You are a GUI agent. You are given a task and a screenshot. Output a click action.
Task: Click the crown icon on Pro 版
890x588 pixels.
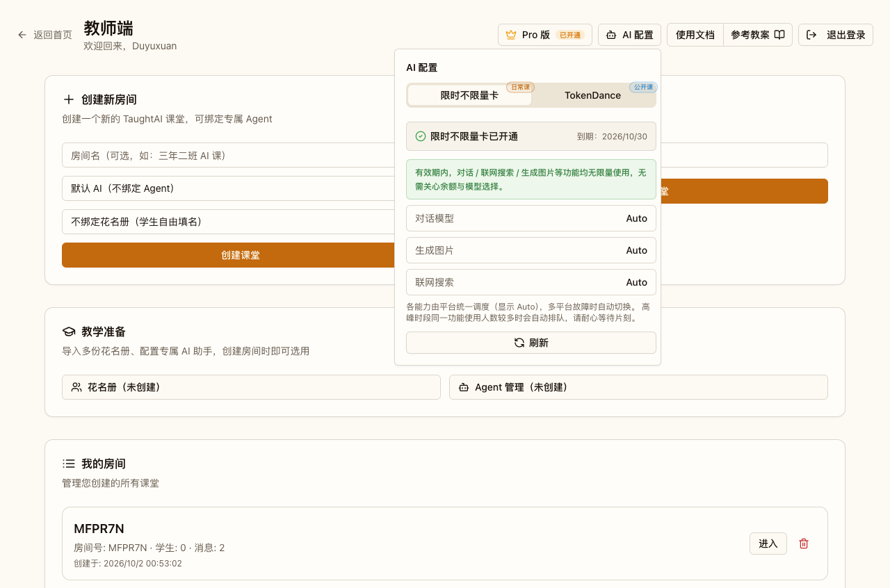(x=511, y=35)
